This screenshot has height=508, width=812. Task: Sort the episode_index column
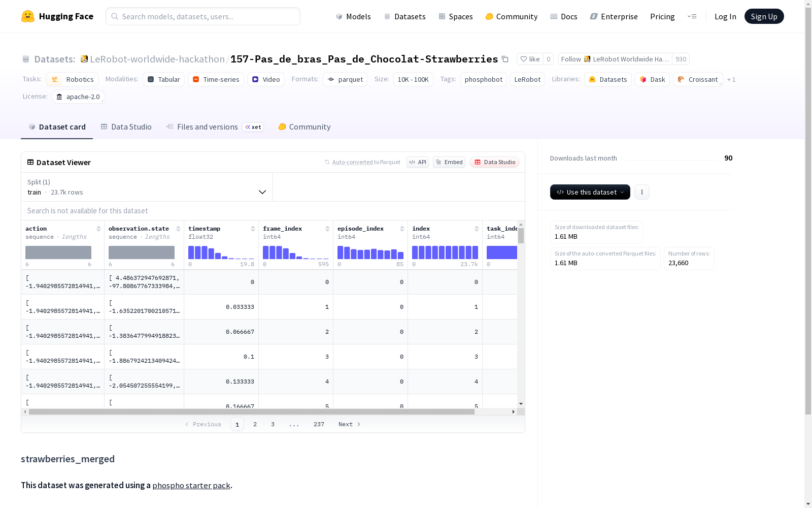click(x=402, y=229)
